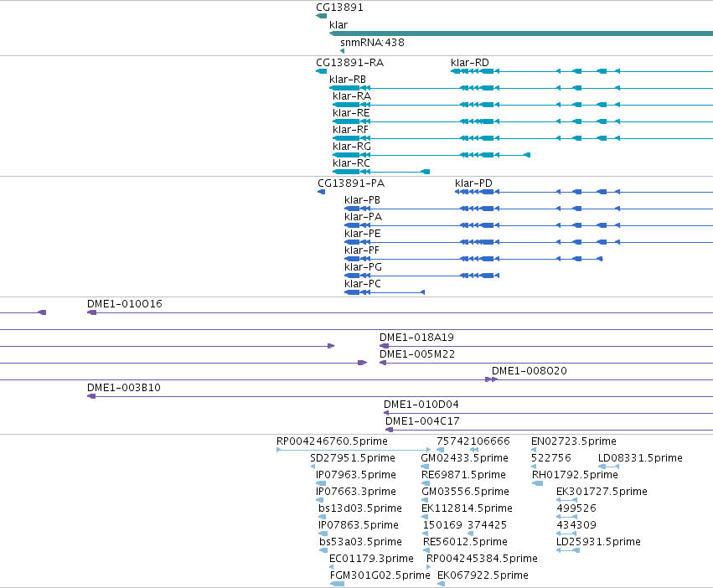Click the DME1-010O16 clone label
Viewport: 713px width, 588px height.
click(125, 304)
